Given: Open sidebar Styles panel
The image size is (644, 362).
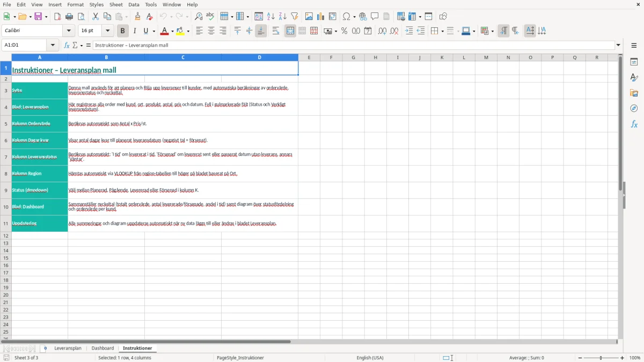Looking at the screenshot, I should click(634, 77).
